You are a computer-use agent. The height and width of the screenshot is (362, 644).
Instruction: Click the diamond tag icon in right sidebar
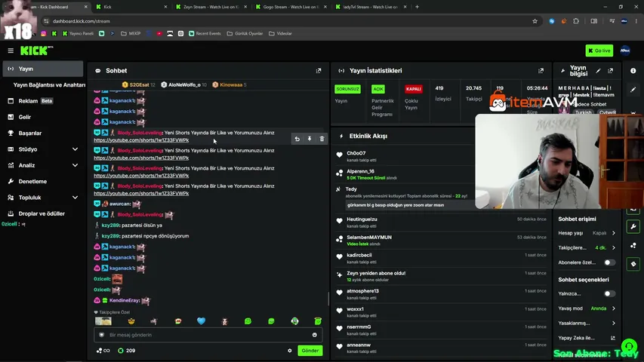click(x=633, y=264)
